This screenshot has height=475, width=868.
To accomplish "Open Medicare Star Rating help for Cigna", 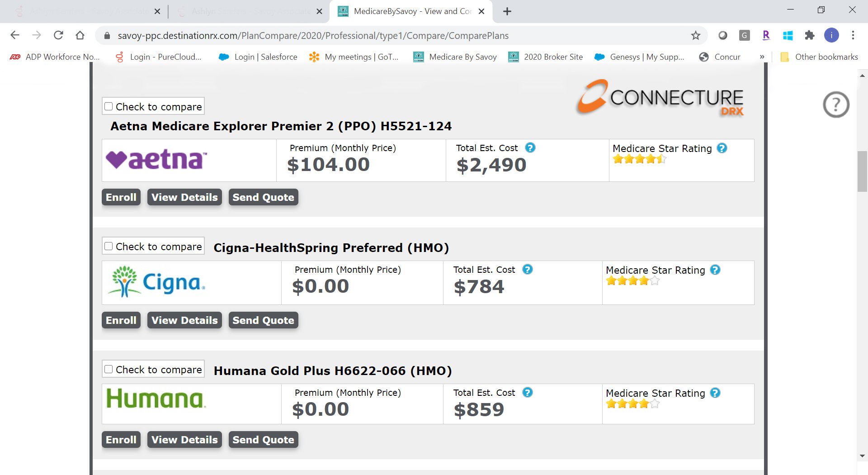I will (715, 270).
